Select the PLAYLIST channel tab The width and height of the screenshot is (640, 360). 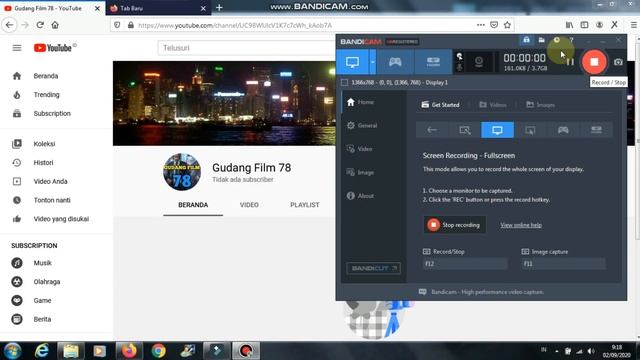(x=305, y=205)
